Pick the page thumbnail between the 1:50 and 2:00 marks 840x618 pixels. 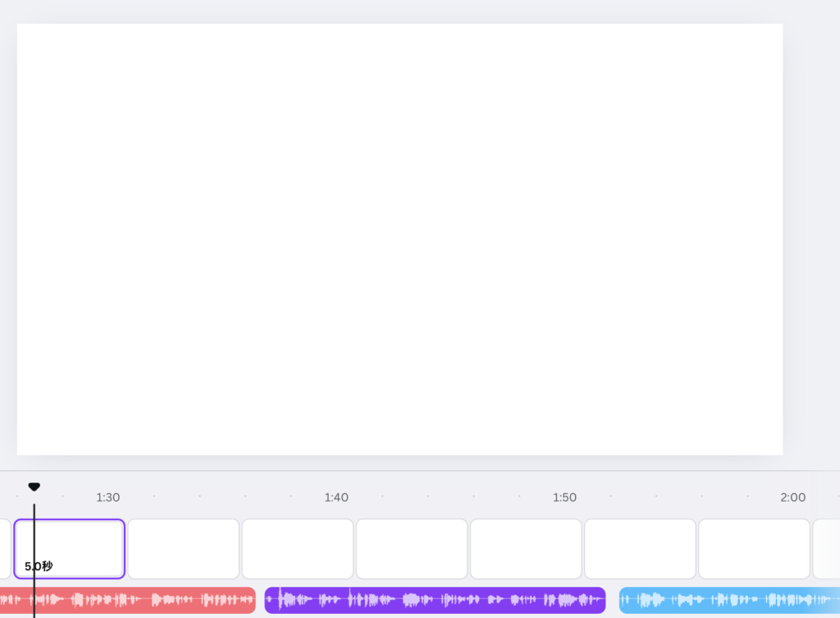pyautogui.click(x=639, y=548)
